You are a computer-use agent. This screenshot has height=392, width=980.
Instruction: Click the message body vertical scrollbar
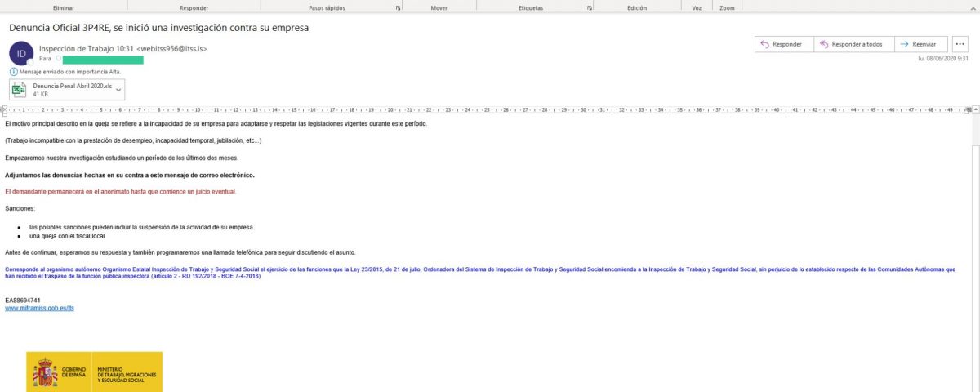point(973,245)
